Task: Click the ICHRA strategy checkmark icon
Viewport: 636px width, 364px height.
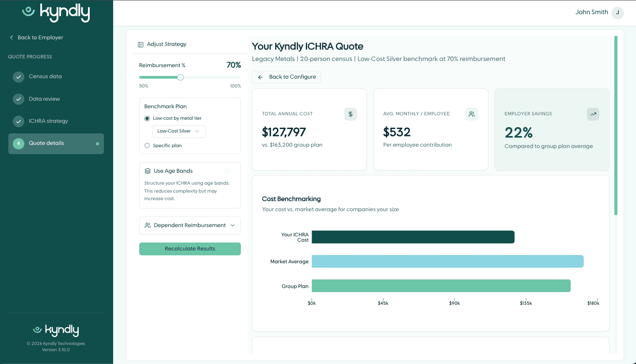Action: 18,121
